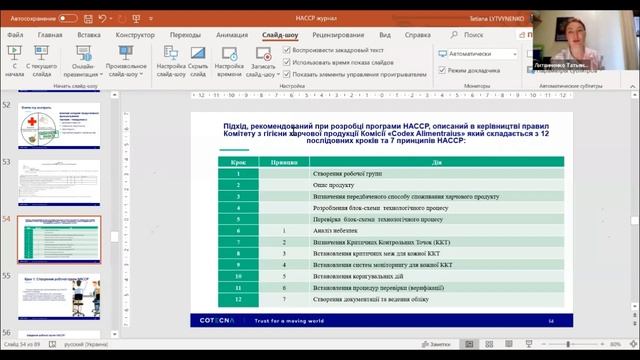Click the 80% zoom level value

coord(615,344)
